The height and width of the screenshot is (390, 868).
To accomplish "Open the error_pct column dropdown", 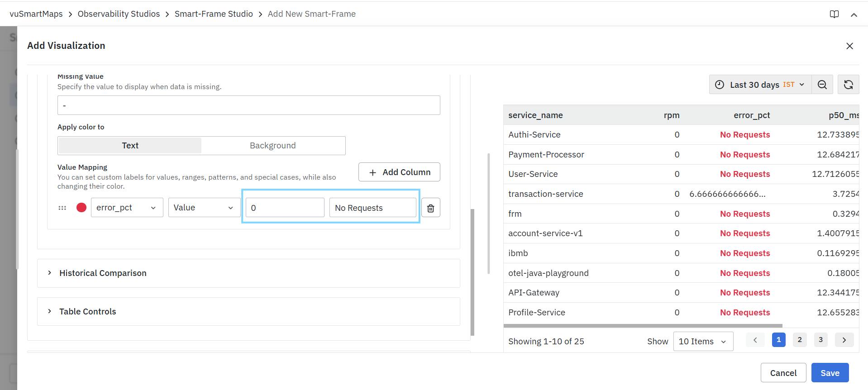I will pos(127,208).
